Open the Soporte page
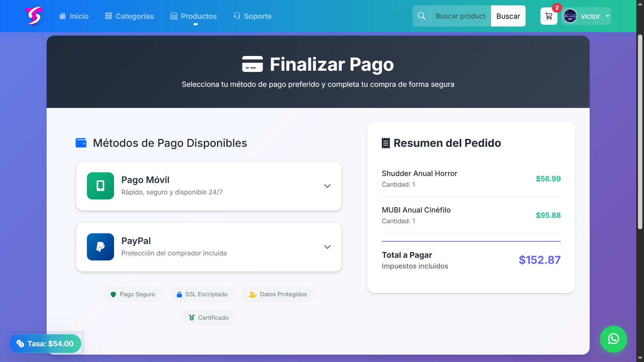644x362 pixels. 253,16
